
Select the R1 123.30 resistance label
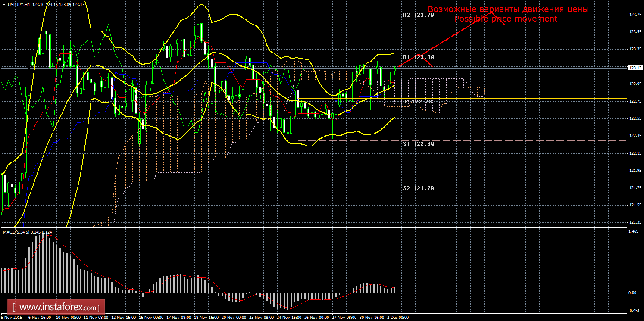tap(419, 57)
